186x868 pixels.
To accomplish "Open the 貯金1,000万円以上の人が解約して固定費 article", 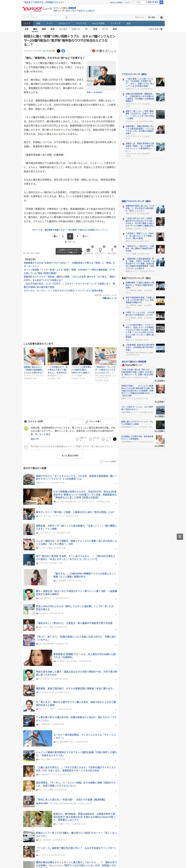I will pyautogui.click(x=75, y=608).
